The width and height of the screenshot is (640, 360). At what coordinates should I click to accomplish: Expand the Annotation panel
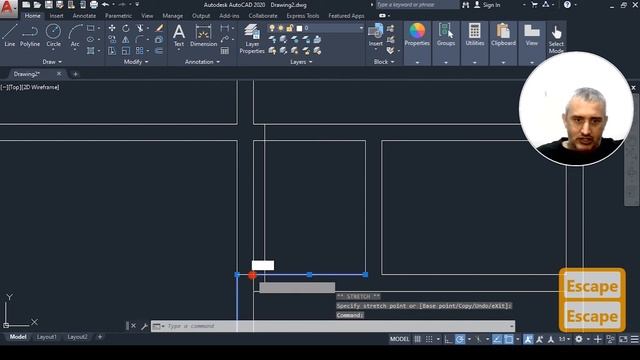click(202, 62)
